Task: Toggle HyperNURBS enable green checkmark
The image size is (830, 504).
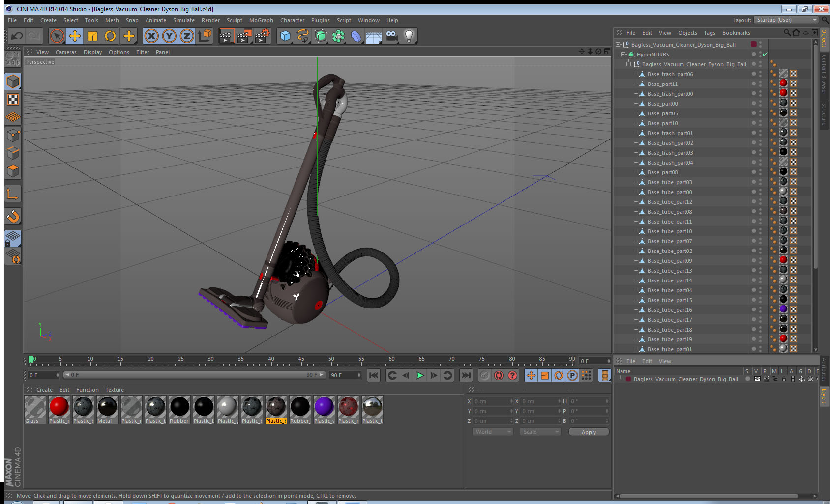Action: 765,54
